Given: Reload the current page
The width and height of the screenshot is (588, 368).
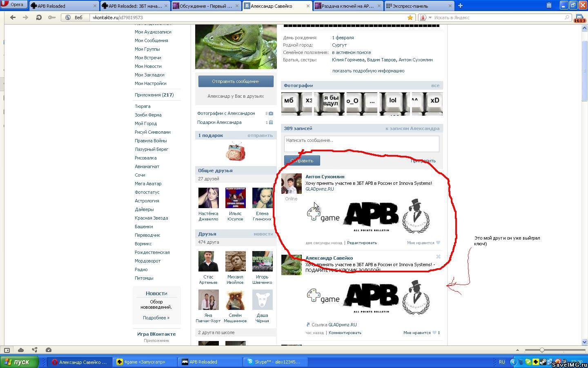Looking at the screenshot, I should tap(39, 18).
